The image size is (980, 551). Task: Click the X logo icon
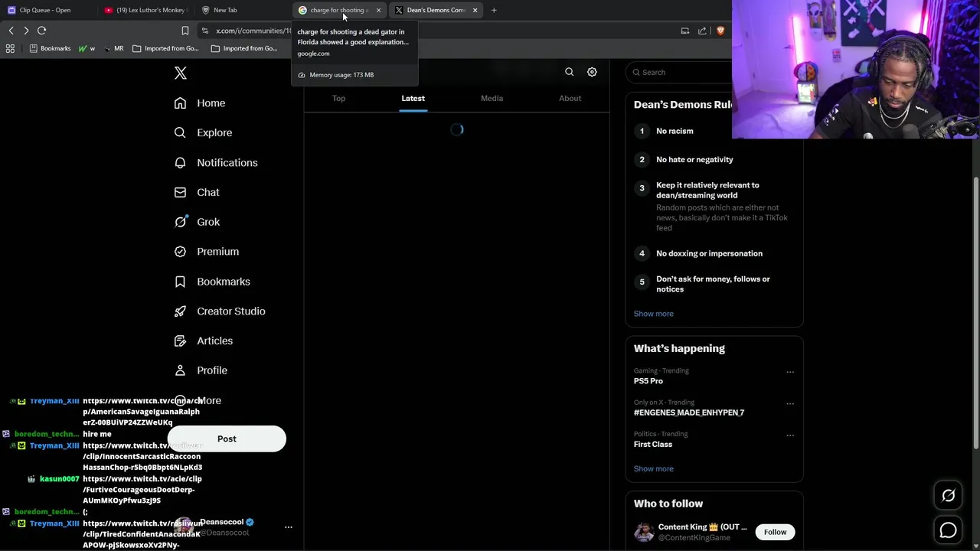(181, 73)
